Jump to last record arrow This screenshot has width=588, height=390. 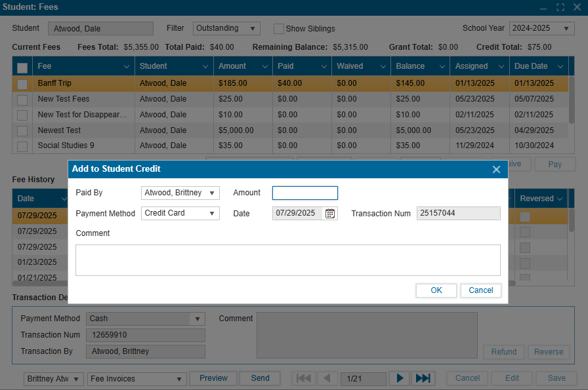click(423, 378)
